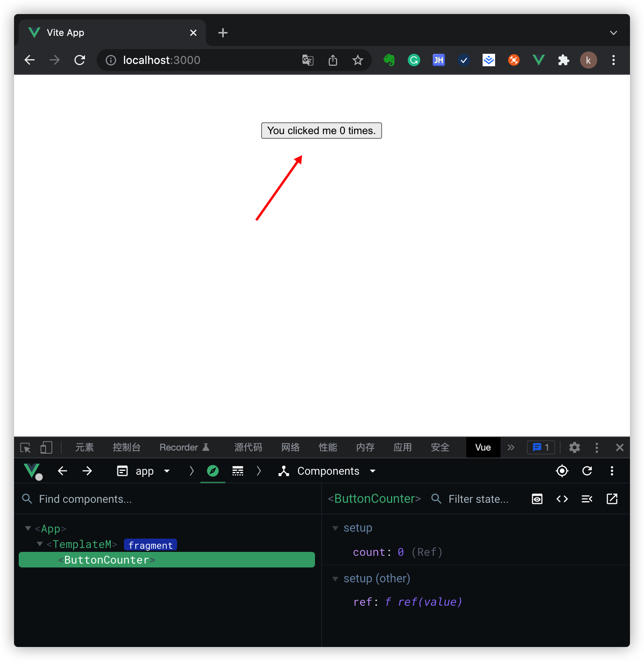This screenshot has width=644, height=661.
Task: Open the orange circular extension
Action: tap(513, 60)
